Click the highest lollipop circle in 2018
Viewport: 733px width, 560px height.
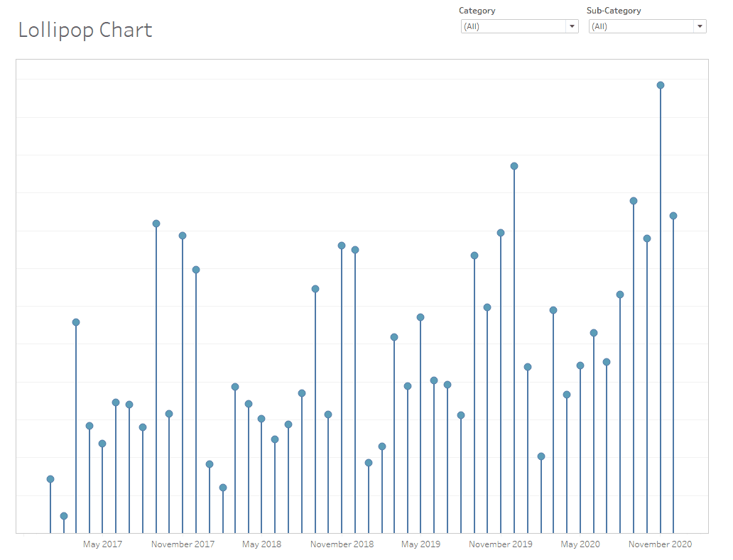click(x=342, y=246)
